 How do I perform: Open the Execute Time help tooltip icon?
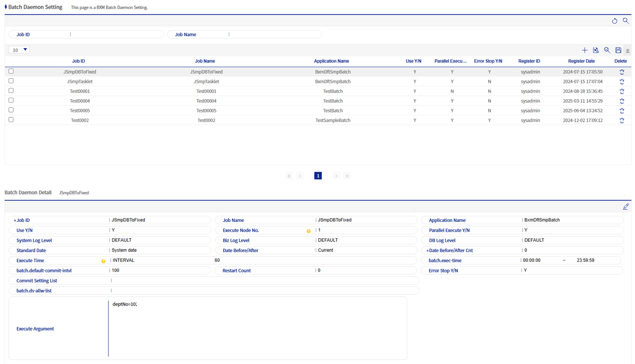[x=103, y=261]
